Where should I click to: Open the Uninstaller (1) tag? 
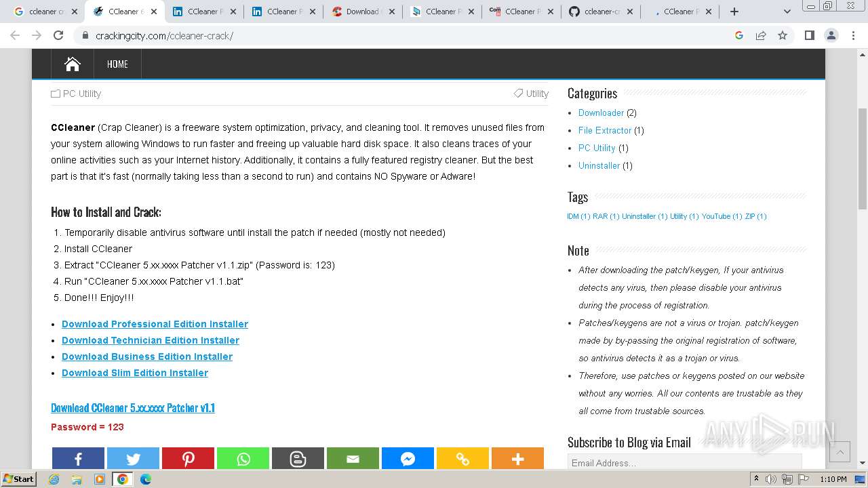pos(644,216)
